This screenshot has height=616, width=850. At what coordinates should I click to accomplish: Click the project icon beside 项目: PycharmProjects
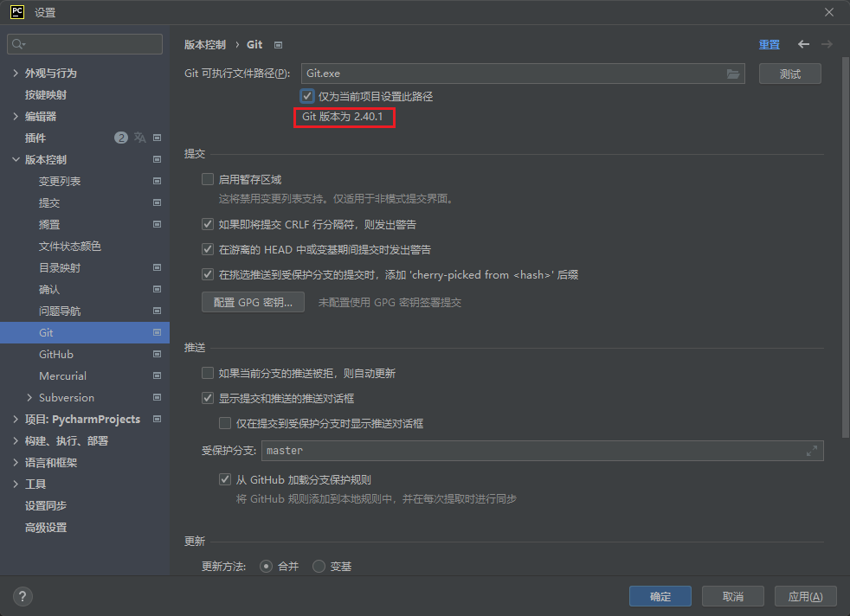point(158,419)
